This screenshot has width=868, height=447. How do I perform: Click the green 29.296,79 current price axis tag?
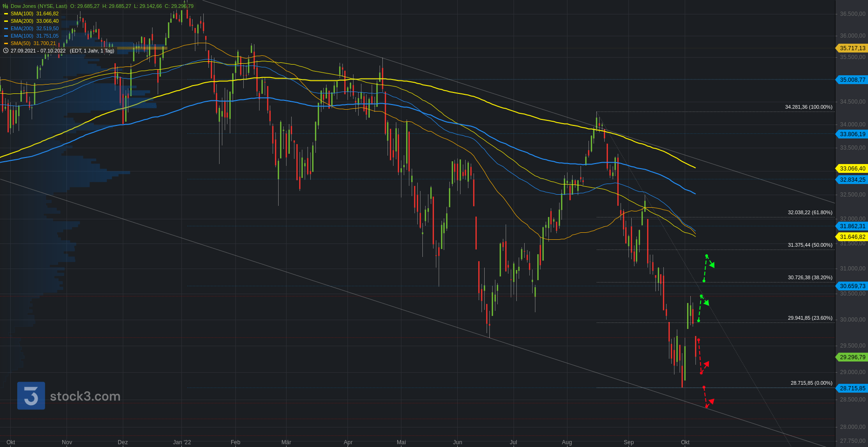(852, 357)
